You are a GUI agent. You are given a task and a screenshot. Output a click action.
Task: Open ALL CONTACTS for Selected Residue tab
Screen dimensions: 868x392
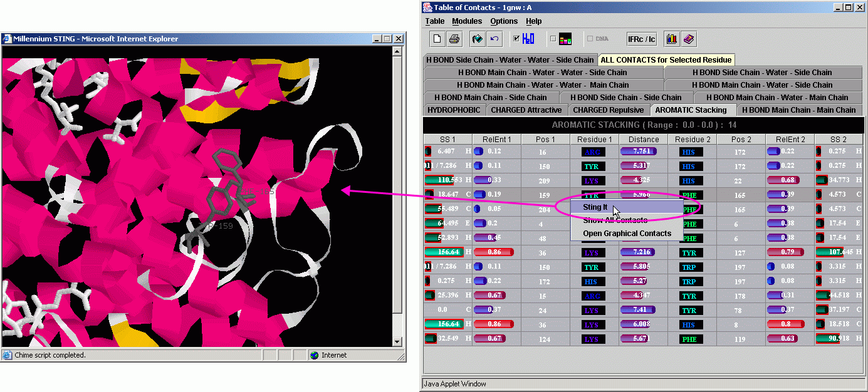click(x=666, y=60)
